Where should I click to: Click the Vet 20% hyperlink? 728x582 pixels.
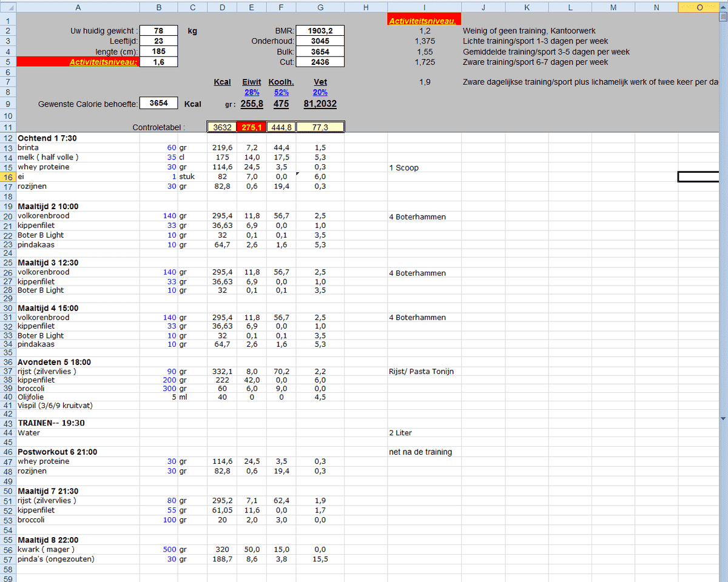point(320,92)
